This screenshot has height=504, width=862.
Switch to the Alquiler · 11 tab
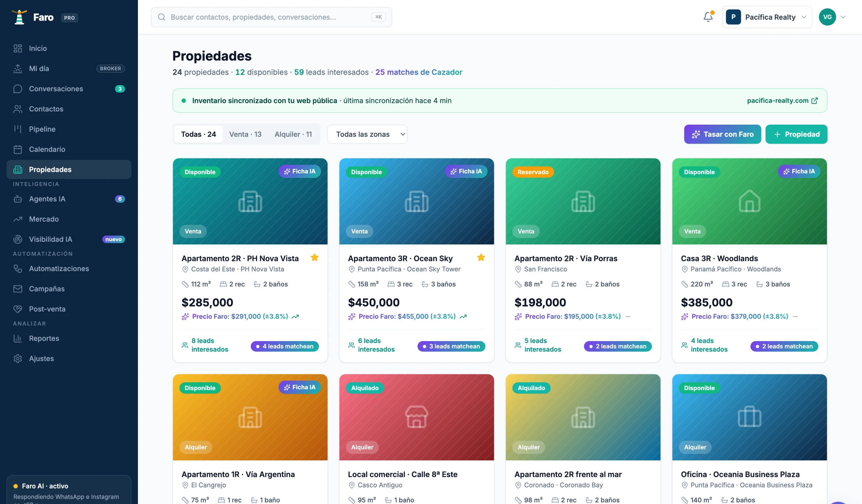pyautogui.click(x=293, y=134)
